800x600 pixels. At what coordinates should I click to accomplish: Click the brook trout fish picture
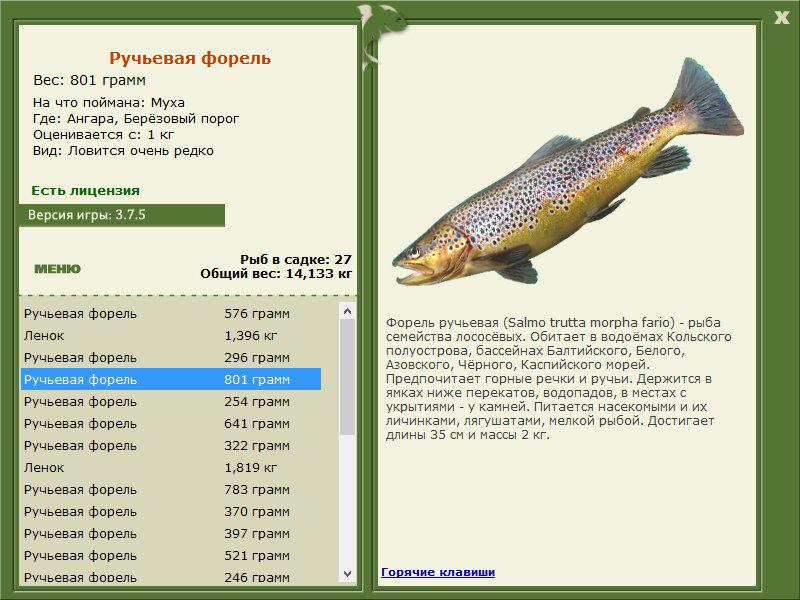click(x=567, y=173)
